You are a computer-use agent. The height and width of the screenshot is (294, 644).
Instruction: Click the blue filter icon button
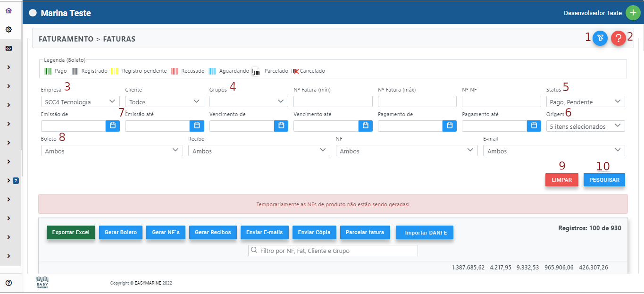tap(600, 38)
